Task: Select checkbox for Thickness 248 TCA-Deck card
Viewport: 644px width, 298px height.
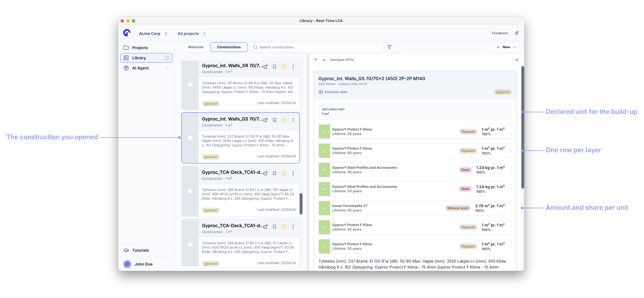Action: pyautogui.click(x=190, y=245)
